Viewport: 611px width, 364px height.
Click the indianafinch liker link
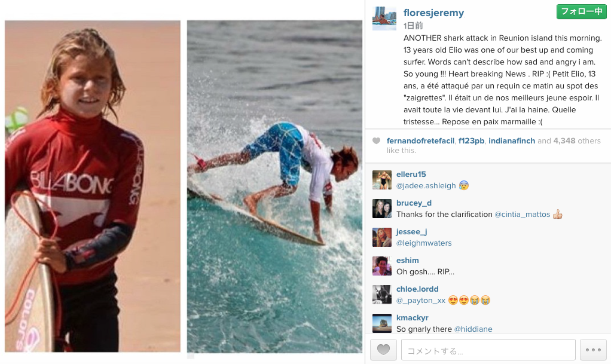[512, 140]
